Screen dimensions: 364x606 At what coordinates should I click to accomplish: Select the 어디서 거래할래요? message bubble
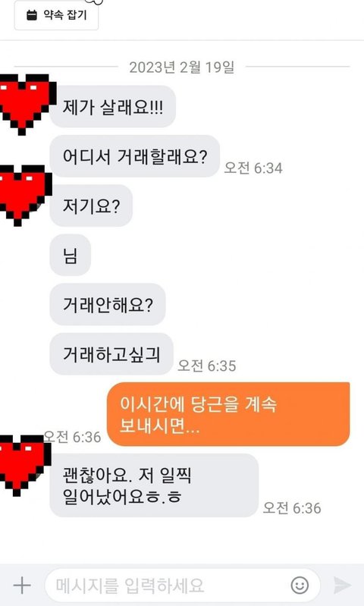coord(135,156)
